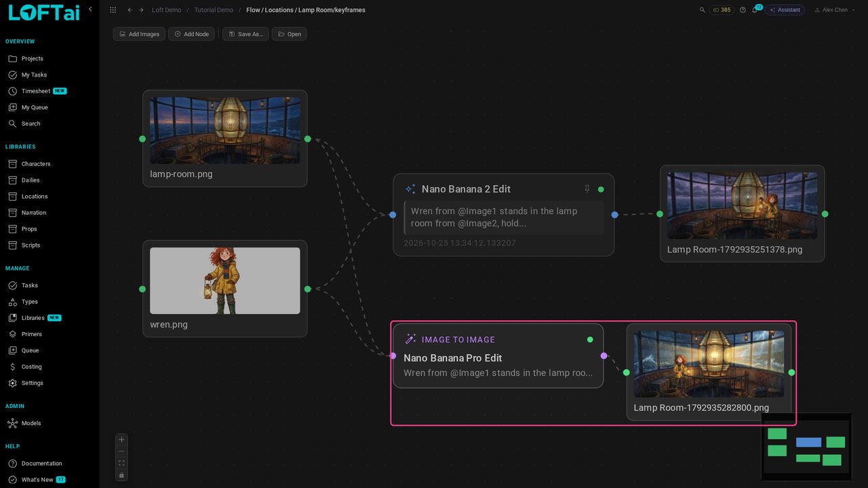The image size is (868, 488).
Task: Open the Assistant panel
Action: (785, 10)
